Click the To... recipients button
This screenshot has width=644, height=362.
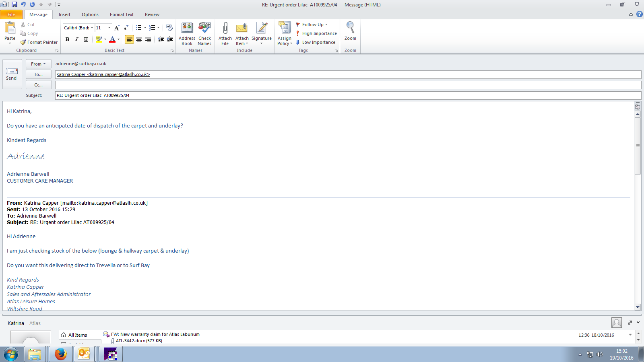coord(38,74)
